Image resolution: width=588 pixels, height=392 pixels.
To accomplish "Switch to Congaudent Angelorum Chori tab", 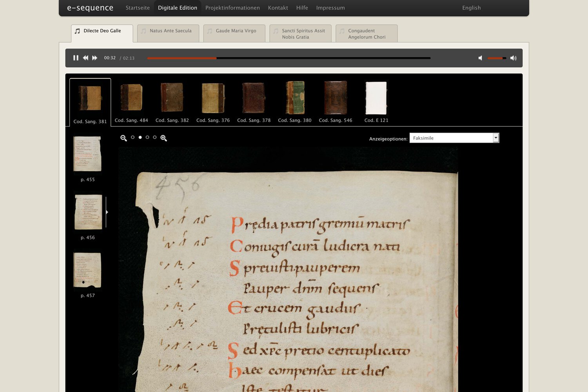I will click(367, 33).
